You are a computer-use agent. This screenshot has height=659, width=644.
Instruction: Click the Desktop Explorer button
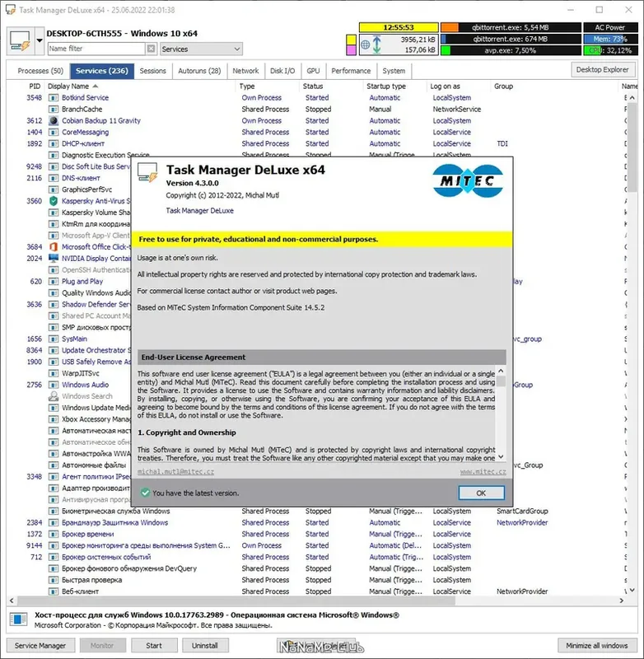pos(602,70)
